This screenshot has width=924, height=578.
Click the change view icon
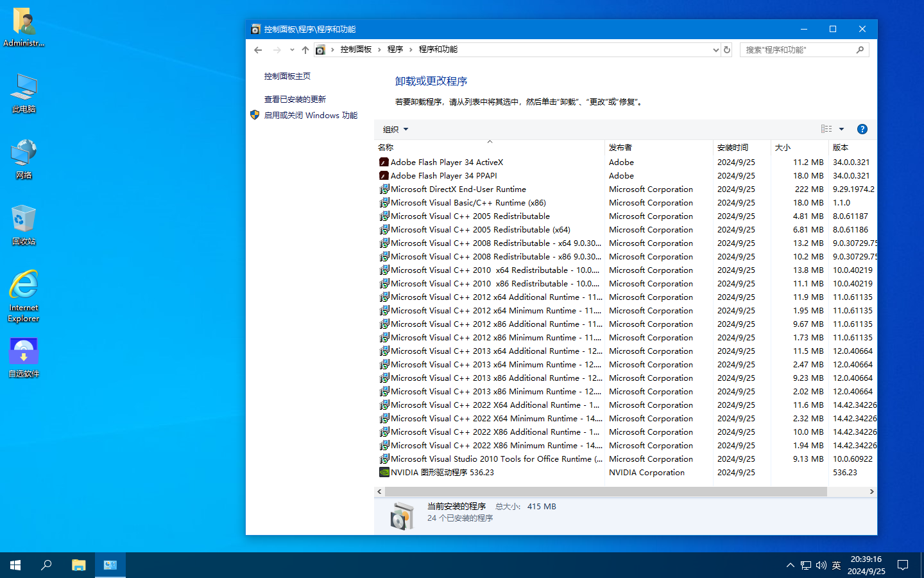826,129
